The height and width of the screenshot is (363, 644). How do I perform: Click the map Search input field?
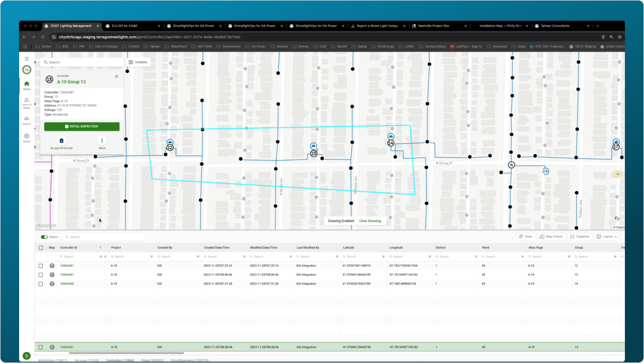83,62
